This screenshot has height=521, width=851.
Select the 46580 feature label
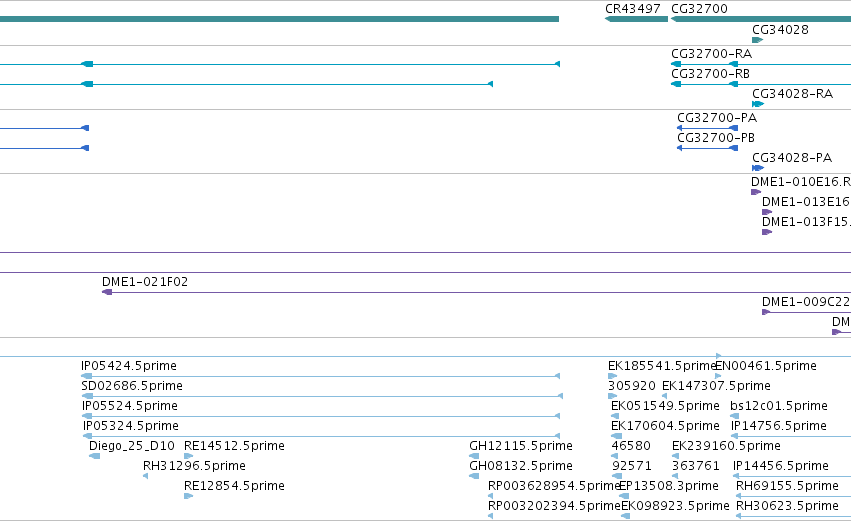coord(631,446)
